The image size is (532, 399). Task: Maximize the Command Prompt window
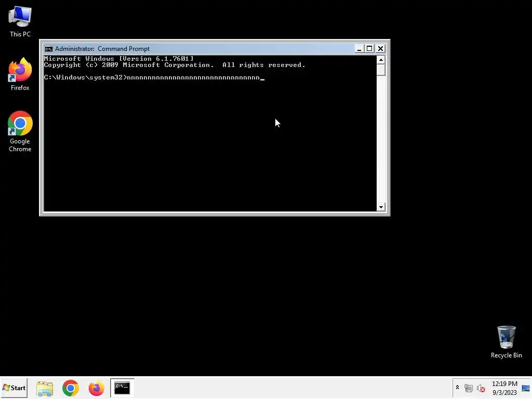click(x=369, y=49)
